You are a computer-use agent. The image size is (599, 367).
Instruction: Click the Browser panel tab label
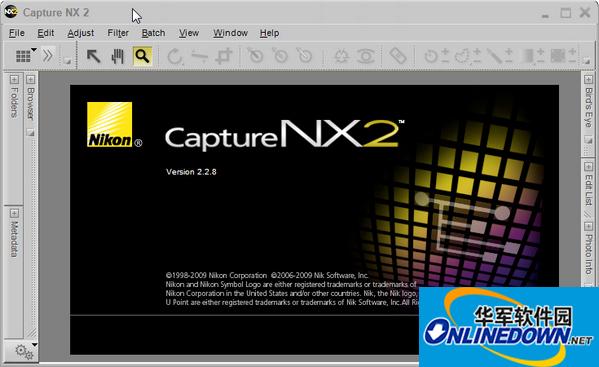click(x=31, y=103)
